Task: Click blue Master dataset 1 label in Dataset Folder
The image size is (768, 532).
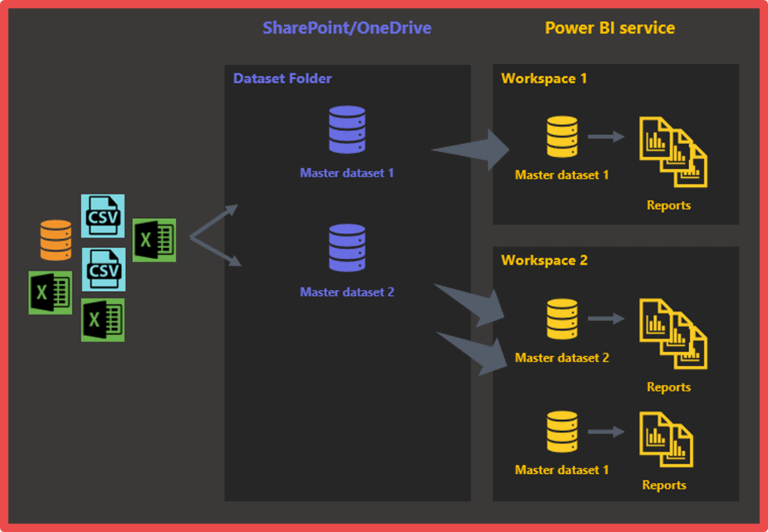Action: pyautogui.click(x=347, y=173)
